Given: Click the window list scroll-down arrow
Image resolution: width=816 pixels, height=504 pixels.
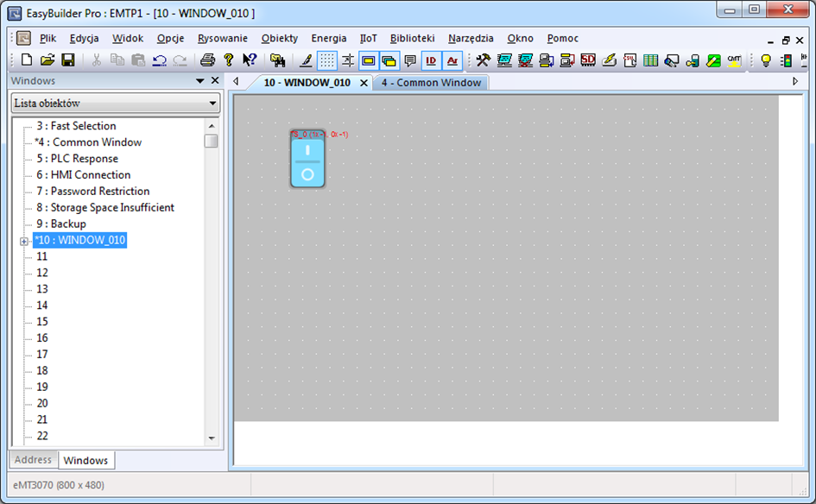Looking at the screenshot, I should 212,438.
